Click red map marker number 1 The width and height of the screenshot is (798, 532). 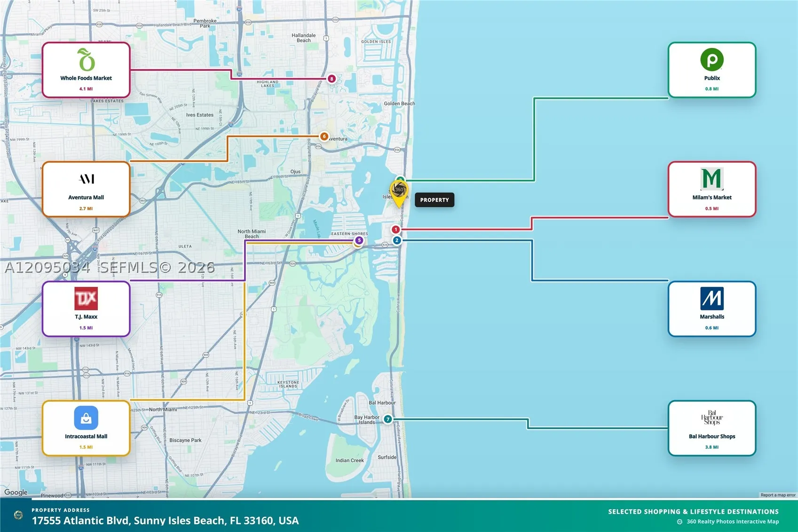[396, 230]
